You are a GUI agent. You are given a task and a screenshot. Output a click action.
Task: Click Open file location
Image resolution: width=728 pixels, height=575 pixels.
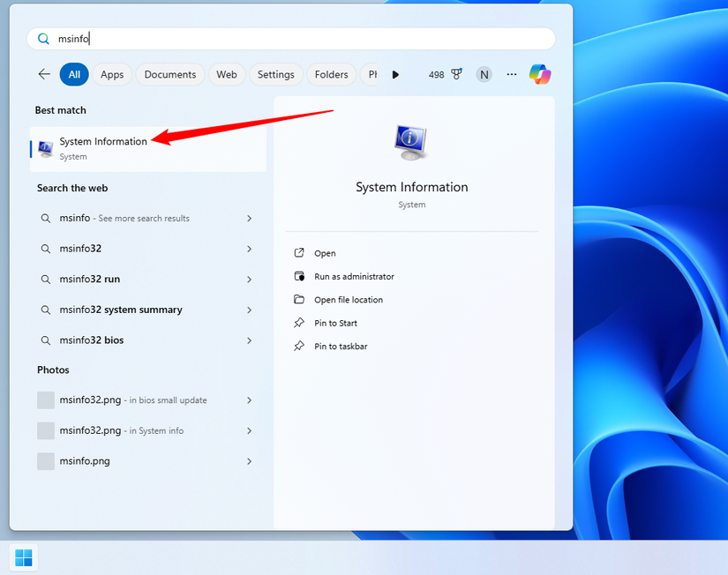(349, 300)
